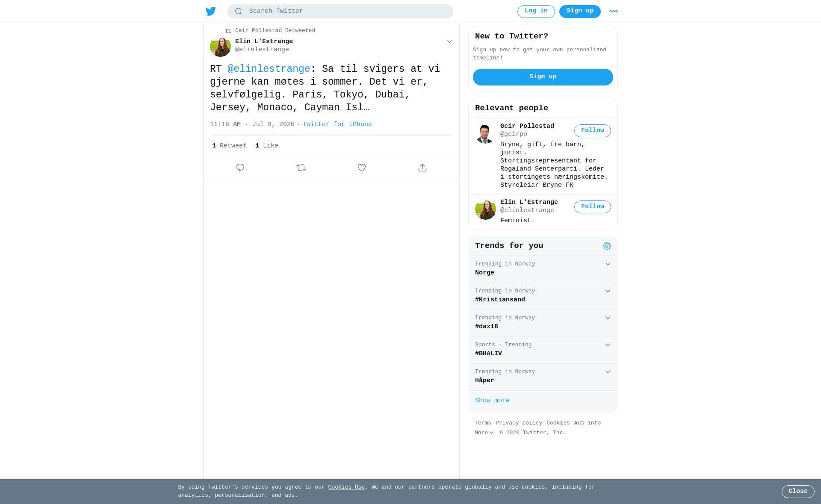Open the share icon under the tweet
The height and width of the screenshot is (504, 821).
(422, 168)
